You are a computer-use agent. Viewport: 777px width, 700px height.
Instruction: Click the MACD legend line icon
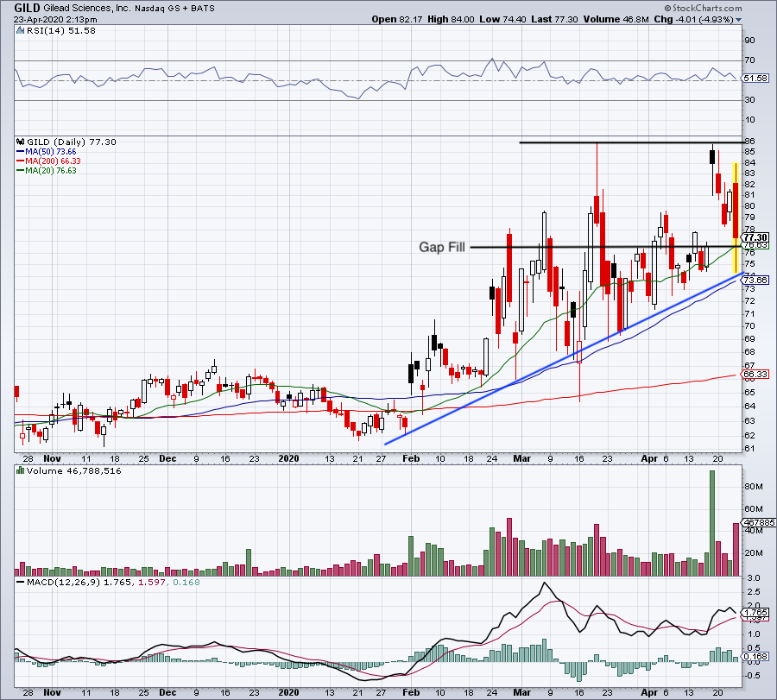21,583
